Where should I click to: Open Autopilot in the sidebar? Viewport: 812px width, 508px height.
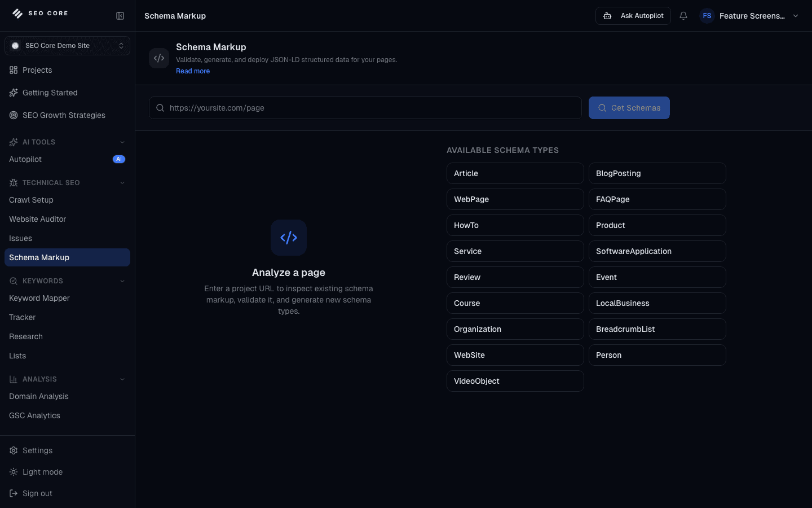tap(67, 159)
